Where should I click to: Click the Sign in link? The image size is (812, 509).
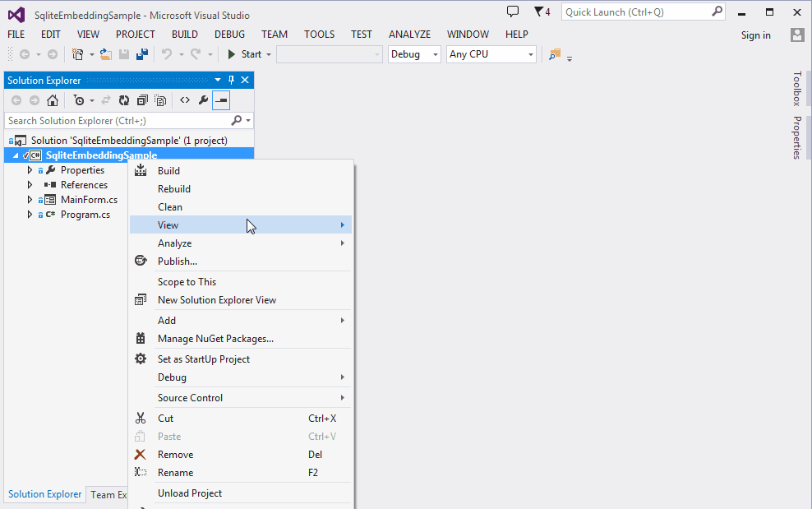(x=755, y=35)
